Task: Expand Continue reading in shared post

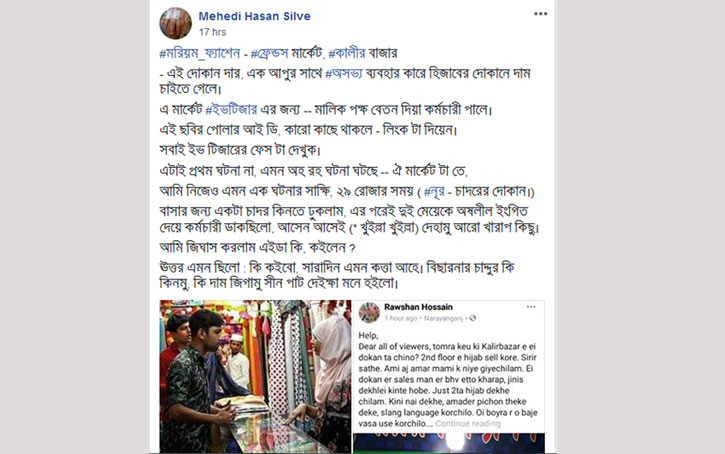Action: [x=468, y=423]
